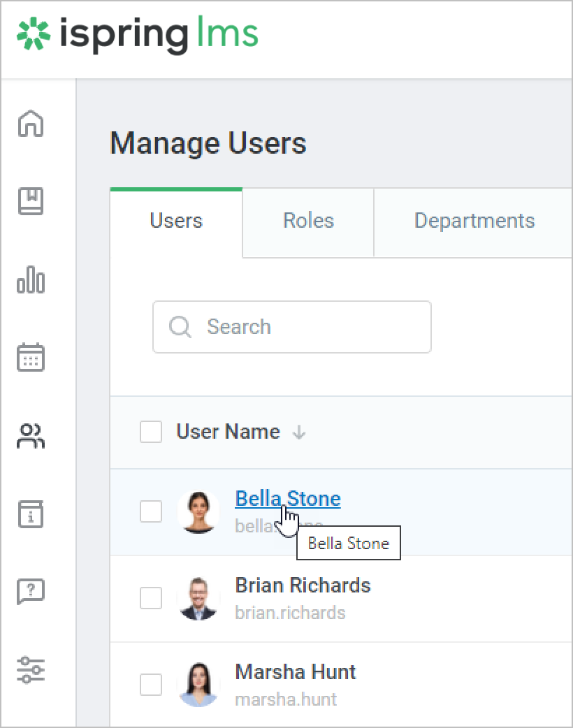Viewport: 573px width, 728px height.
Task: Check the Bella Stone row checkbox
Action: (x=151, y=512)
